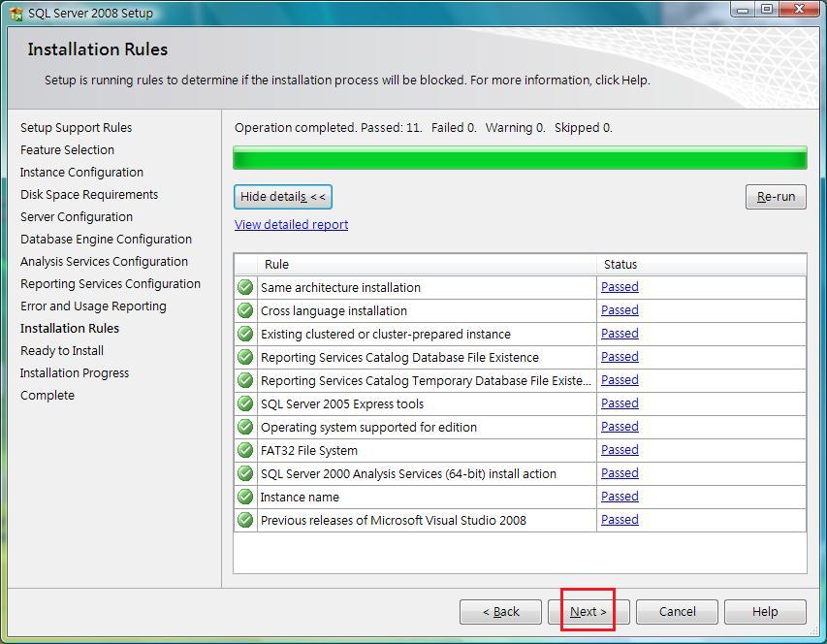Open Passed status for FAT32 File System
The image size is (827, 644).
point(620,449)
